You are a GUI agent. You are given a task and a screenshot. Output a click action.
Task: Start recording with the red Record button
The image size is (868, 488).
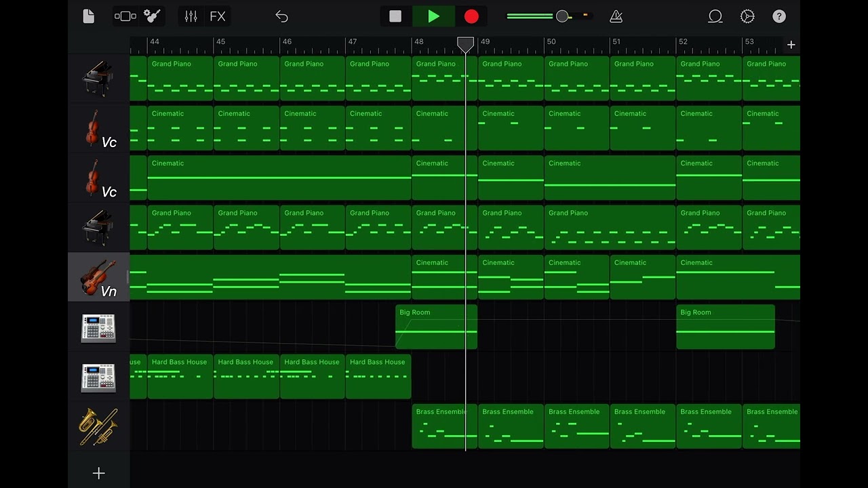pos(471,16)
